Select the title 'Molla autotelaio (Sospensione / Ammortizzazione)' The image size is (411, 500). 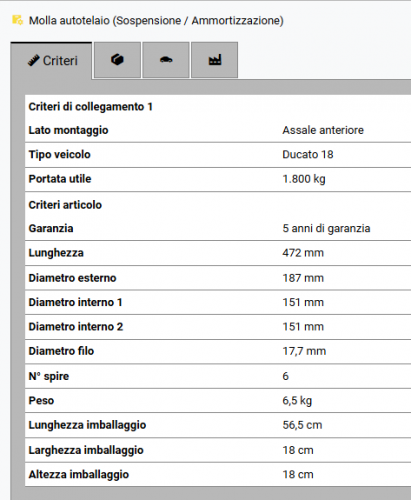[156, 21]
